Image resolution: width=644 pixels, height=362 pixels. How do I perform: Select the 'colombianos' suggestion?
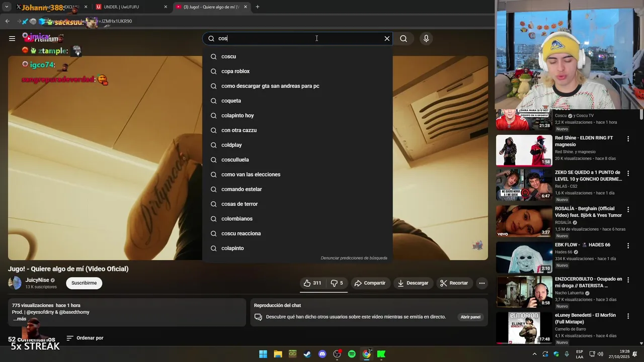(297, 219)
